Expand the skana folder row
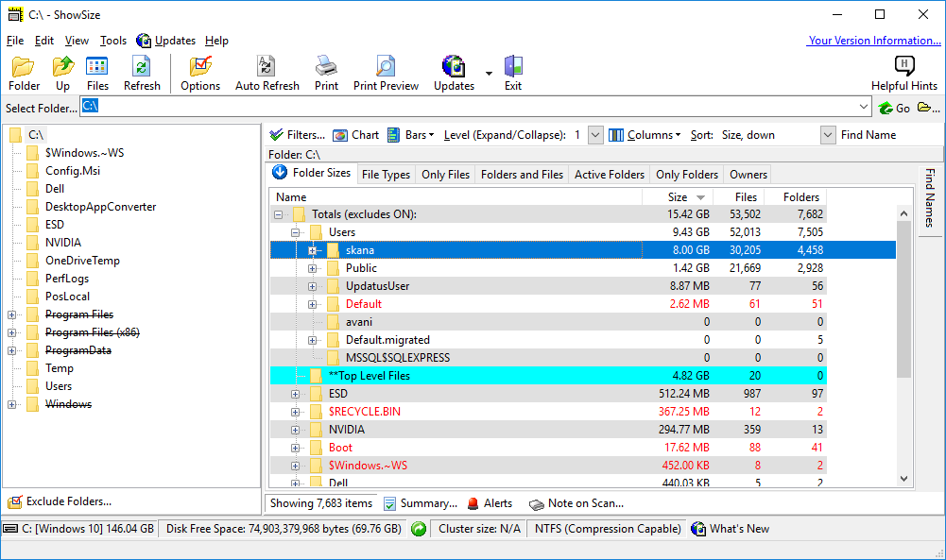 point(312,250)
